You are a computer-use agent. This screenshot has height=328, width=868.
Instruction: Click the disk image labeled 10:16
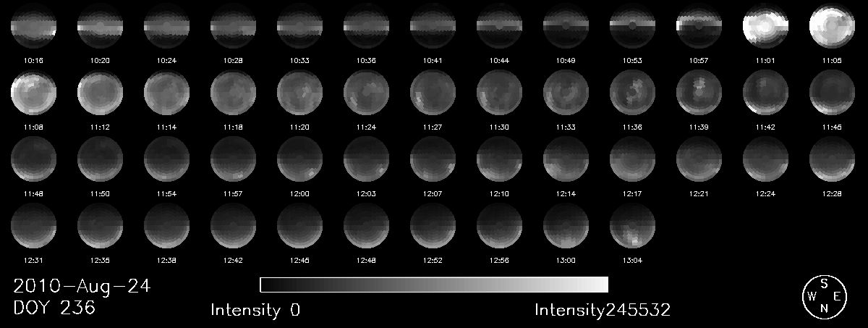34,25
